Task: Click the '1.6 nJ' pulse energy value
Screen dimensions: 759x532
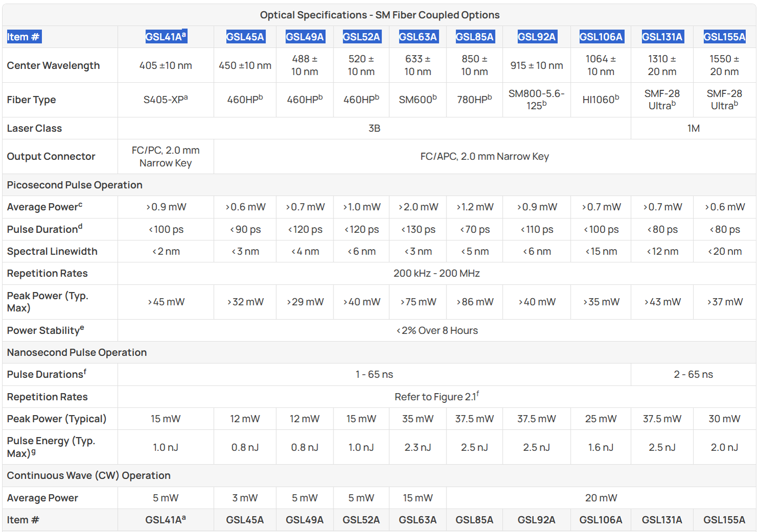Action: [601, 447]
